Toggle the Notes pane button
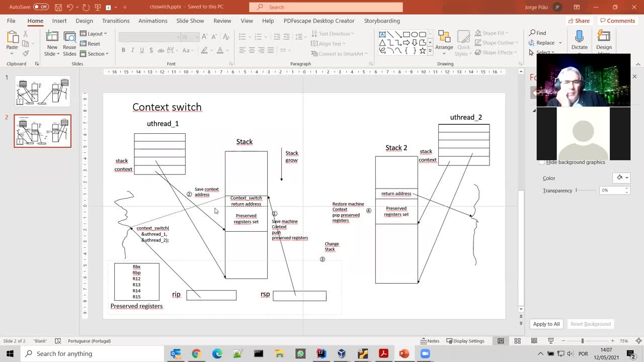Screen dimensions: 644x362 [x=430, y=341]
